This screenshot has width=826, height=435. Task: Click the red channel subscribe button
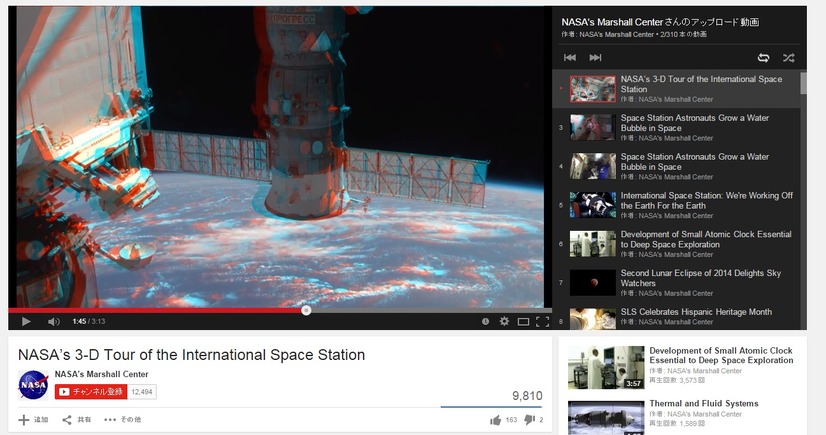[x=91, y=391]
